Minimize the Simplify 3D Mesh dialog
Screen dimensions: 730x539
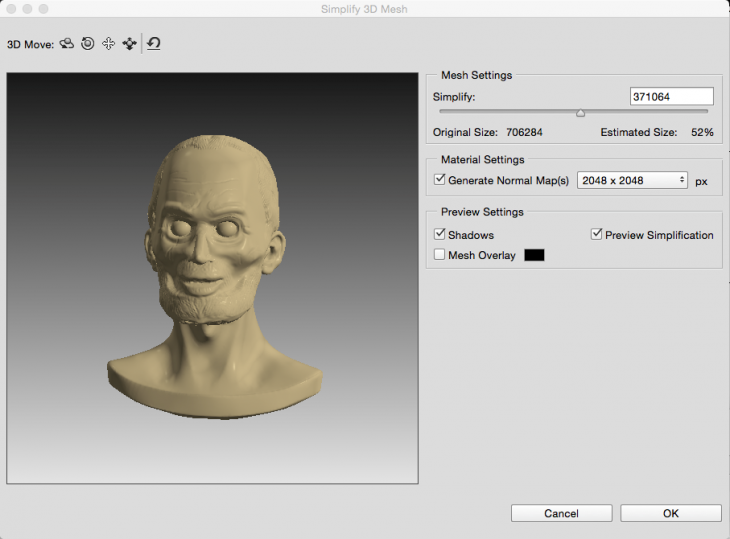pos(27,8)
